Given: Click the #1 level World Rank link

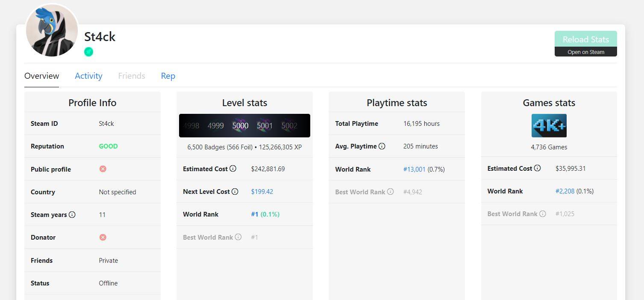Looking at the screenshot, I should 255,214.
